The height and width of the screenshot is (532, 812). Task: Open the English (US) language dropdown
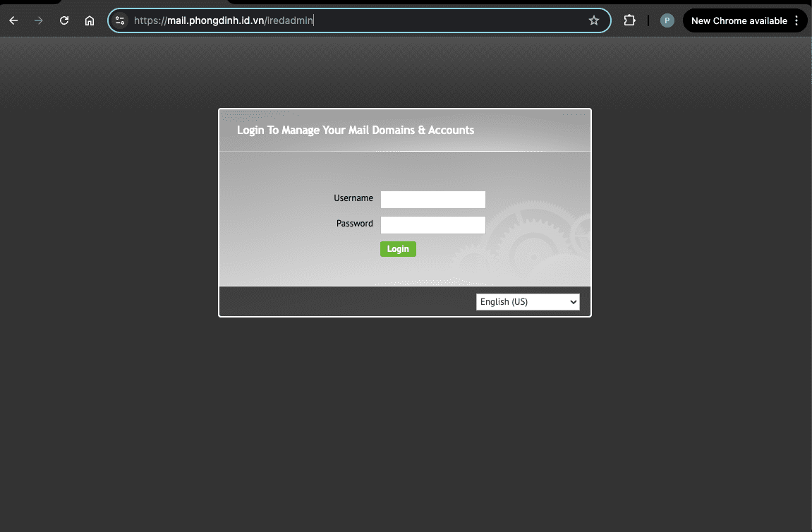[528, 302]
